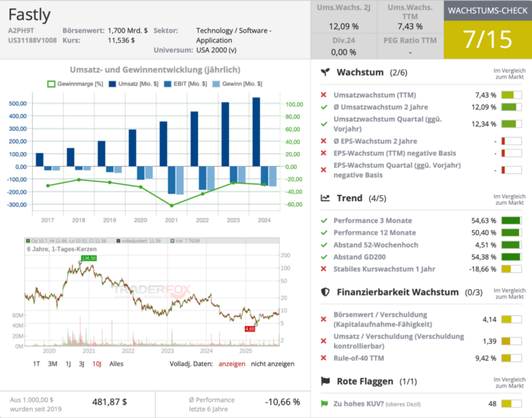Image resolution: width=532 pixels, height=418 pixels.
Task: Click the Rote Flaggen flag icon
Action: (326, 381)
